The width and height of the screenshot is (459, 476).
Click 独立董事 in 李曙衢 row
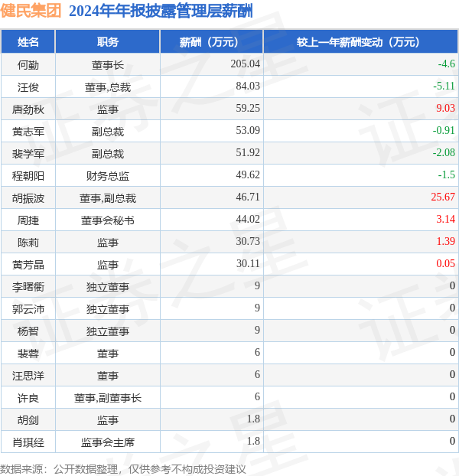click(x=108, y=287)
